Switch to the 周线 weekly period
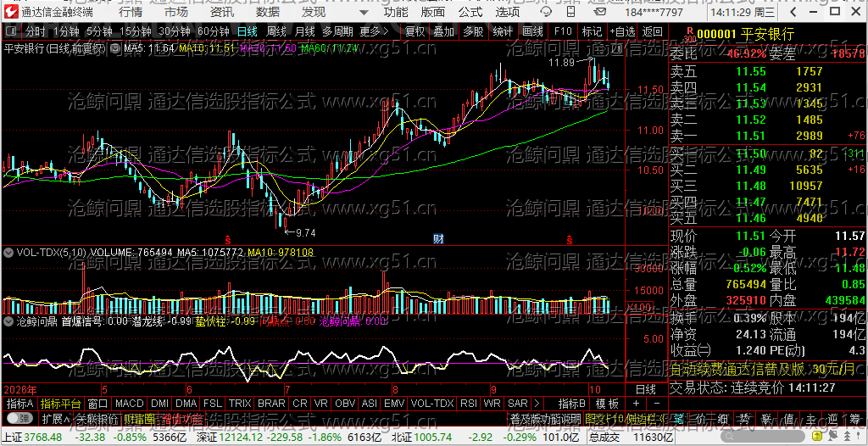868x446 pixels. (275, 31)
